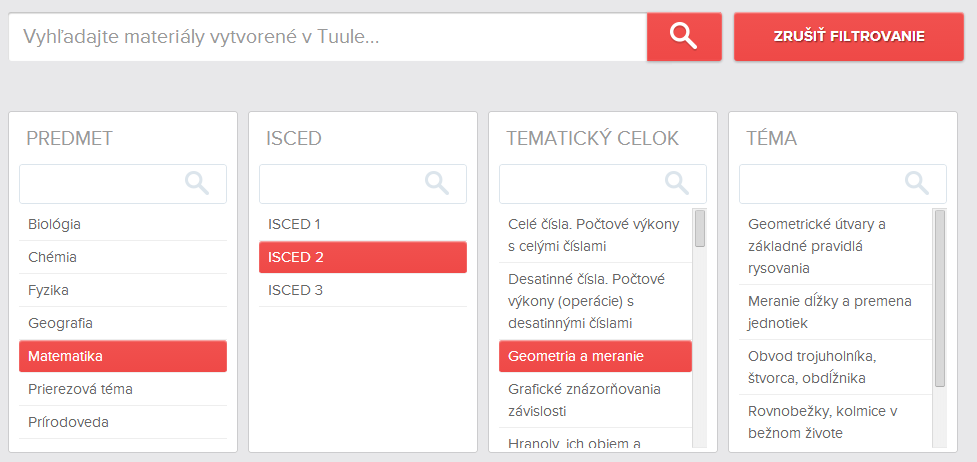Select Chémia subject

point(123,257)
